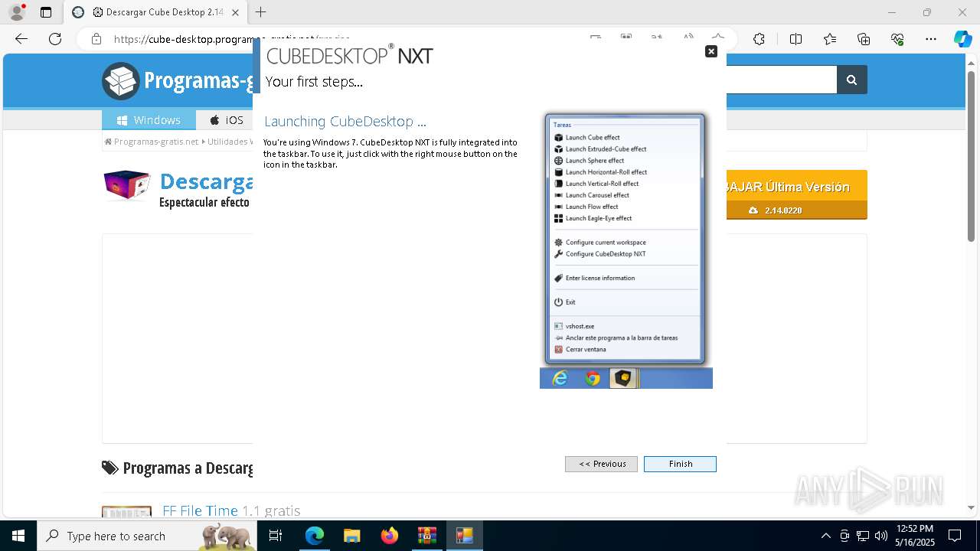Open the Edge profile avatar
This screenshot has height=551, width=980.
click(16, 12)
